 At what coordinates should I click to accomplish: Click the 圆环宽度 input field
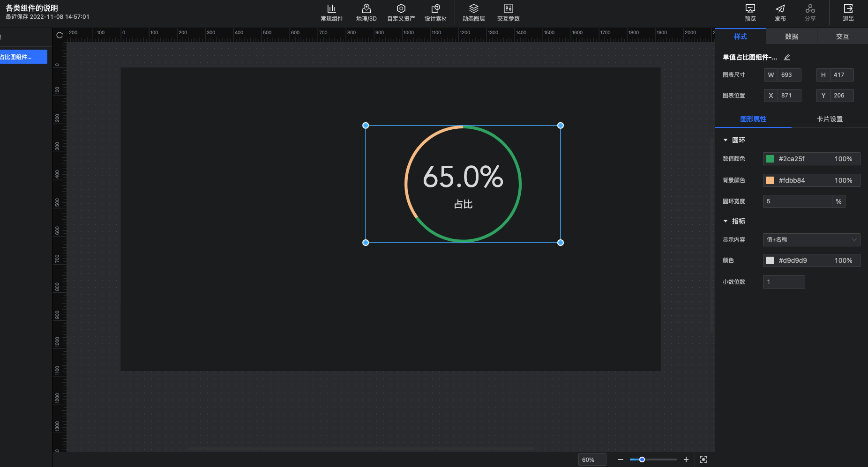point(797,201)
